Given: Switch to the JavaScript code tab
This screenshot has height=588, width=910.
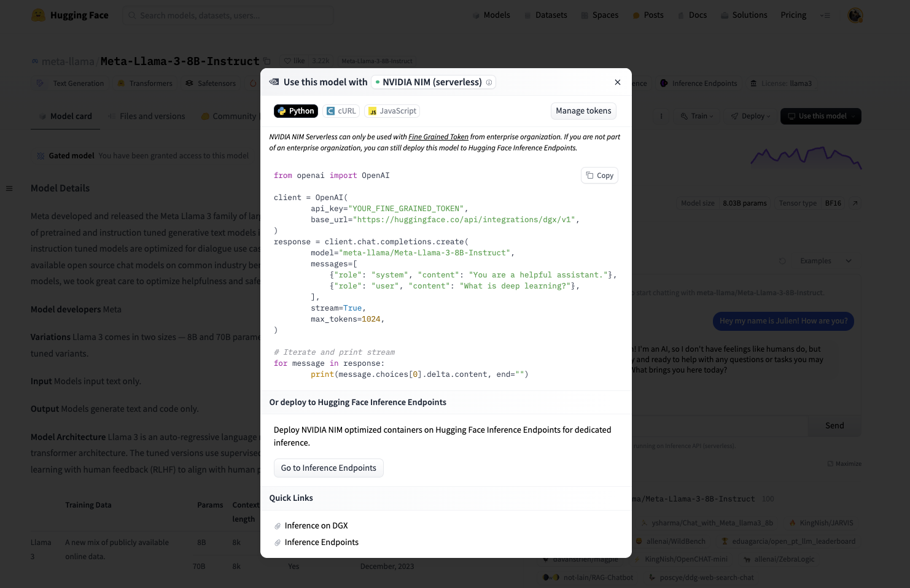Looking at the screenshot, I should (x=392, y=111).
